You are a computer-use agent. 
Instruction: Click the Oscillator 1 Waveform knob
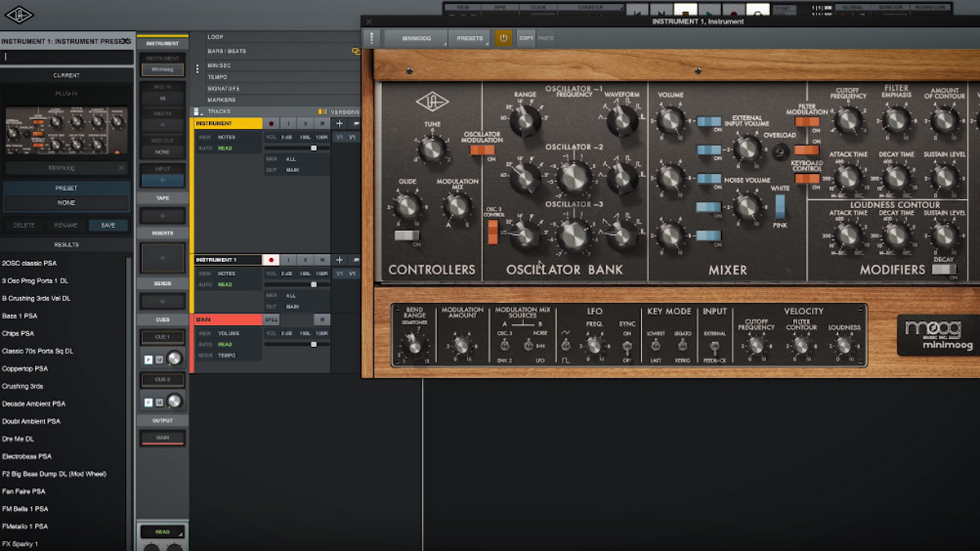point(622,121)
